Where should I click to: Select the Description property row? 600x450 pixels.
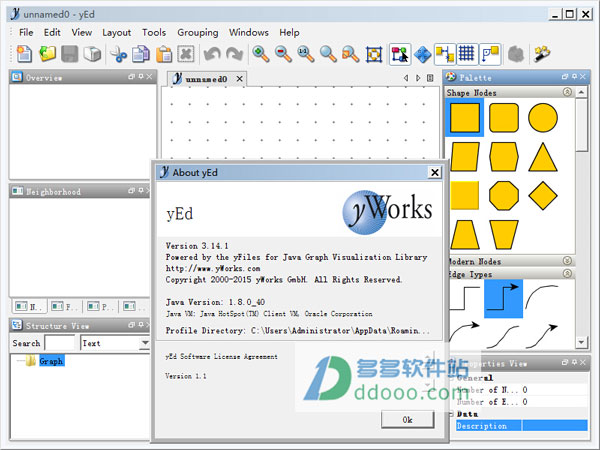click(522, 426)
